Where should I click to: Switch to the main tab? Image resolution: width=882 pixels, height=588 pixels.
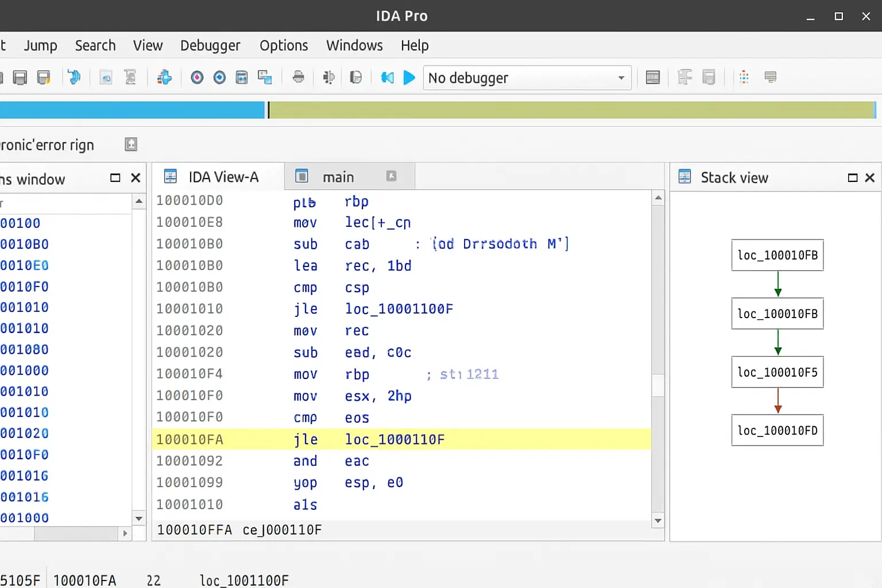(x=339, y=176)
